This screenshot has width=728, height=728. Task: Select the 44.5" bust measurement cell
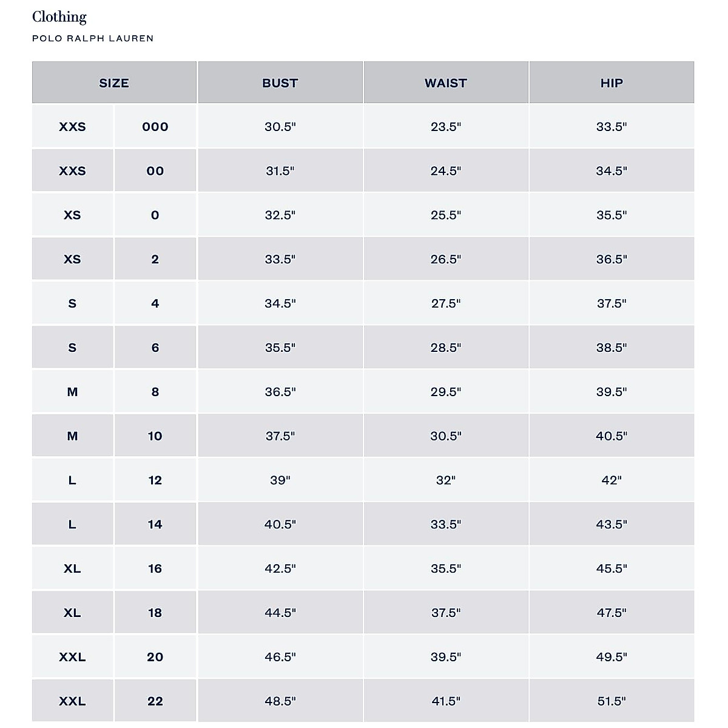tap(280, 613)
